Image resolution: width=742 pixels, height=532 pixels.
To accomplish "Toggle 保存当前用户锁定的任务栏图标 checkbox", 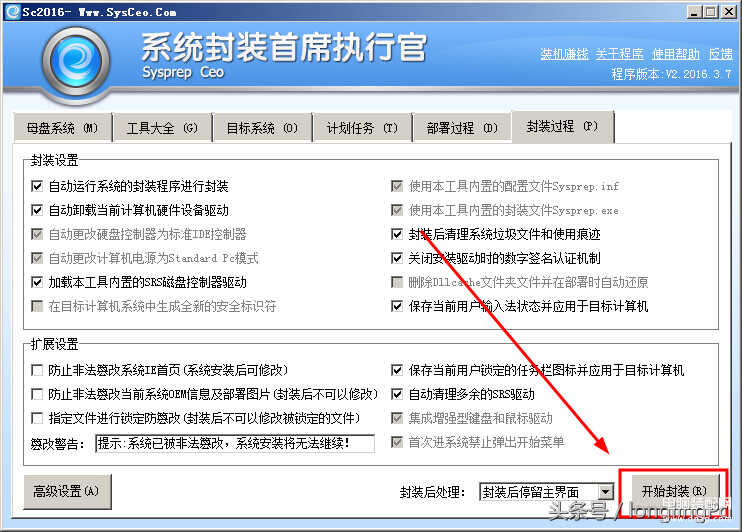I will point(397,370).
